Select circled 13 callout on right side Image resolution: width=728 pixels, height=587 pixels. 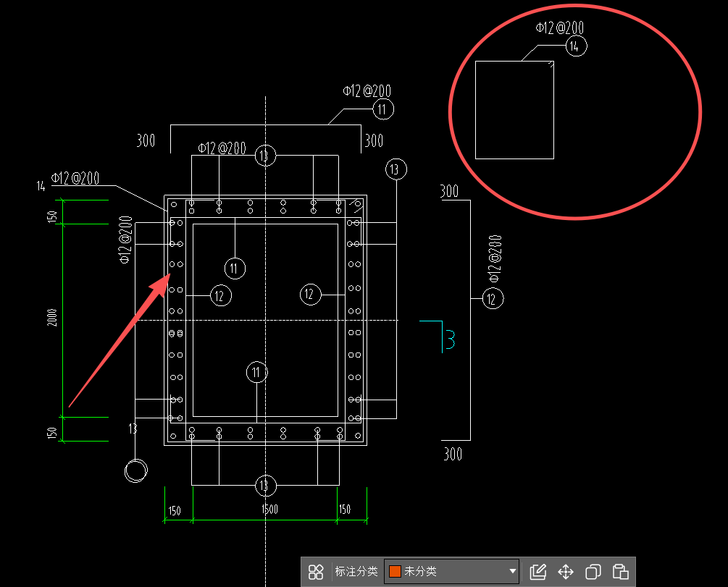[x=396, y=169]
